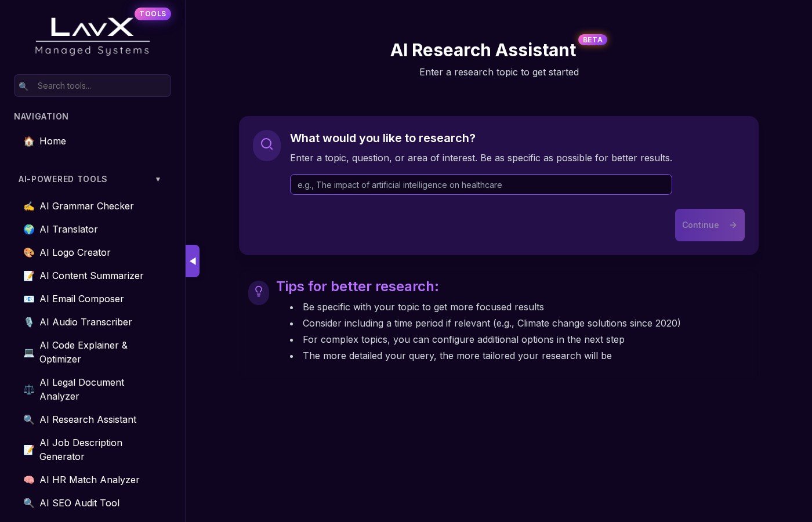
Task: Focus the research topic input field
Action: (x=480, y=184)
